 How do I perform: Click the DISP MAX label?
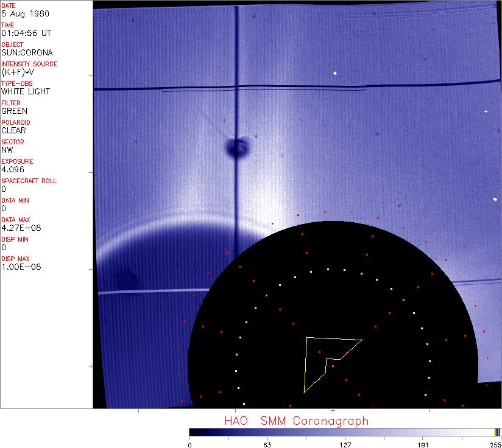(15, 259)
